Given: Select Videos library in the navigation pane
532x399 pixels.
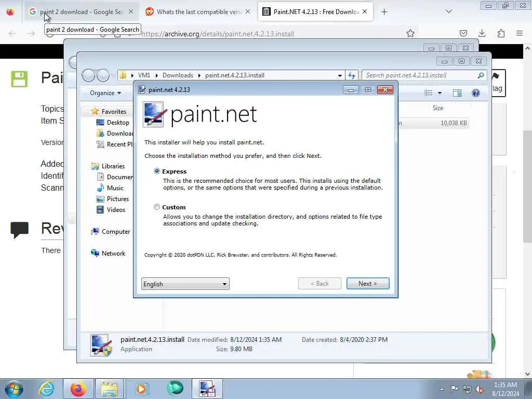Looking at the screenshot, I should (116, 210).
